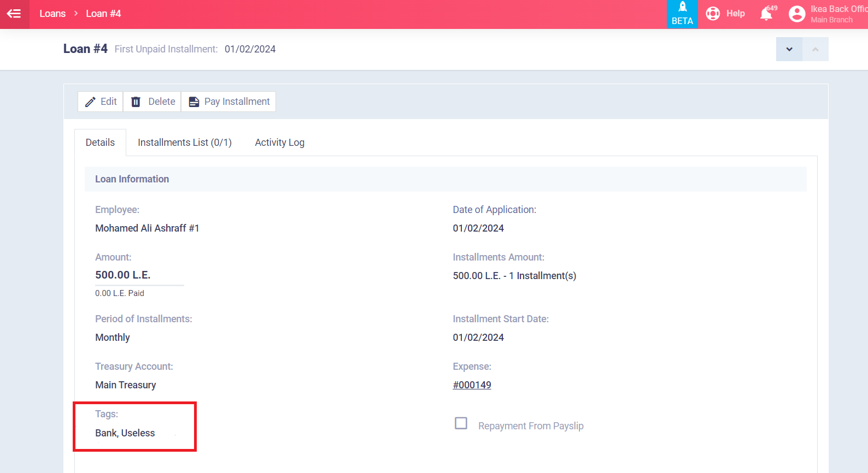Switch to the Installments List tab
Viewport: 868px width, 473px height.
click(184, 143)
